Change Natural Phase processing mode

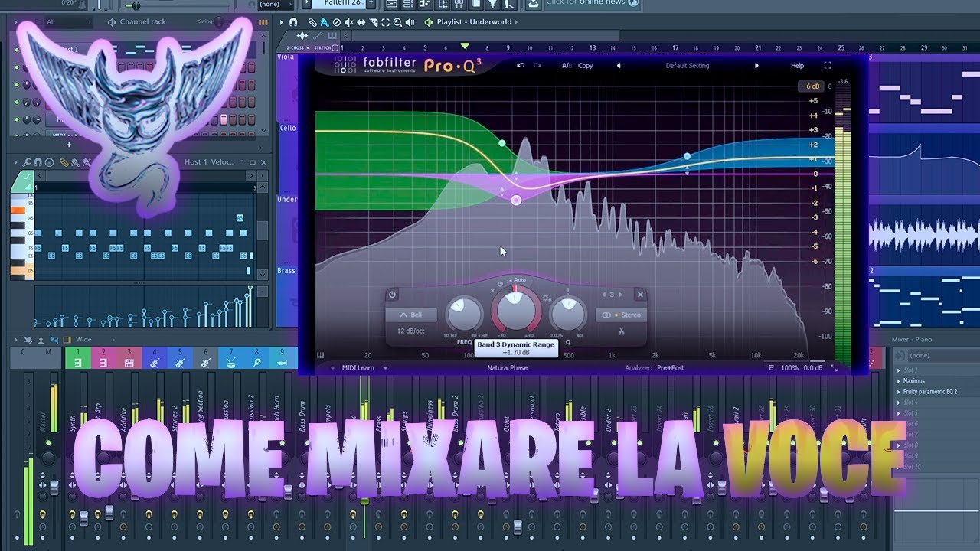click(507, 368)
